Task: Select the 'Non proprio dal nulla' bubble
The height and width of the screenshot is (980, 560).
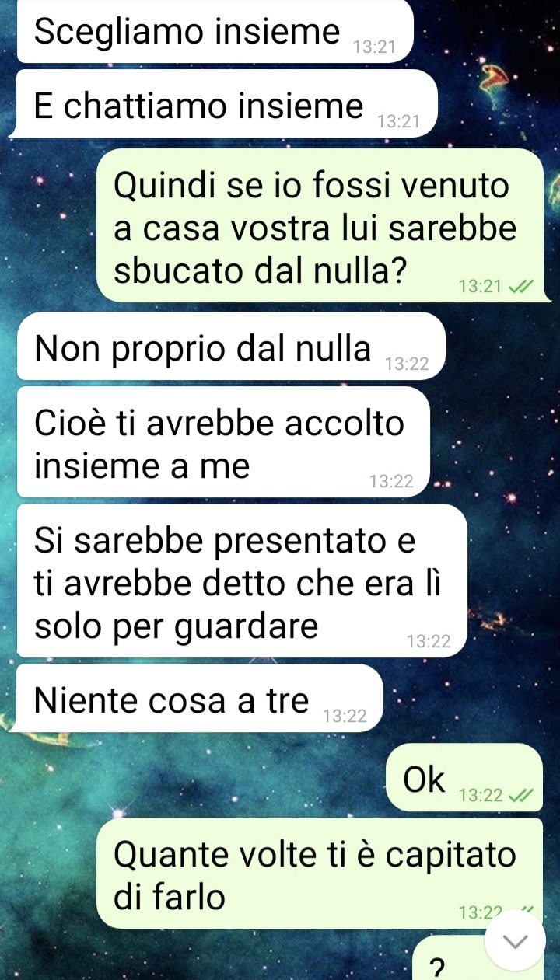Action: coord(231,346)
